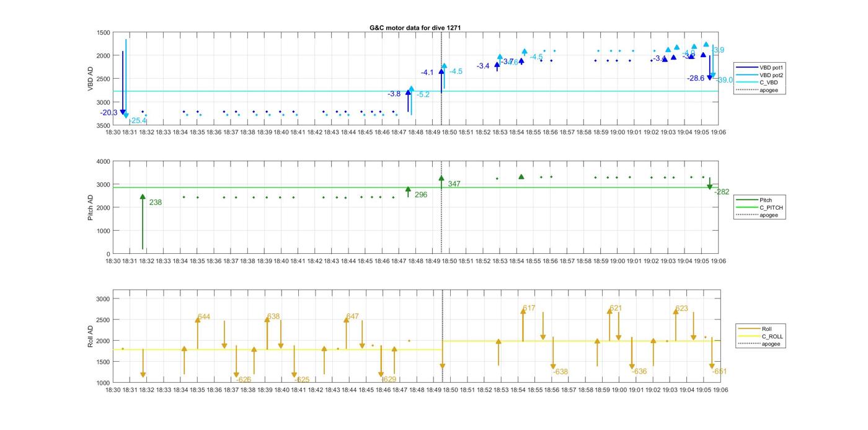
Task: Click the 'Roll AD' y-axis label
Action: [91, 336]
